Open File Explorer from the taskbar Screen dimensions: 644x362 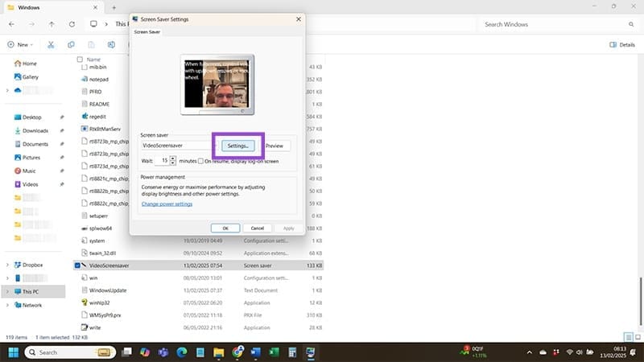coord(218,352)
